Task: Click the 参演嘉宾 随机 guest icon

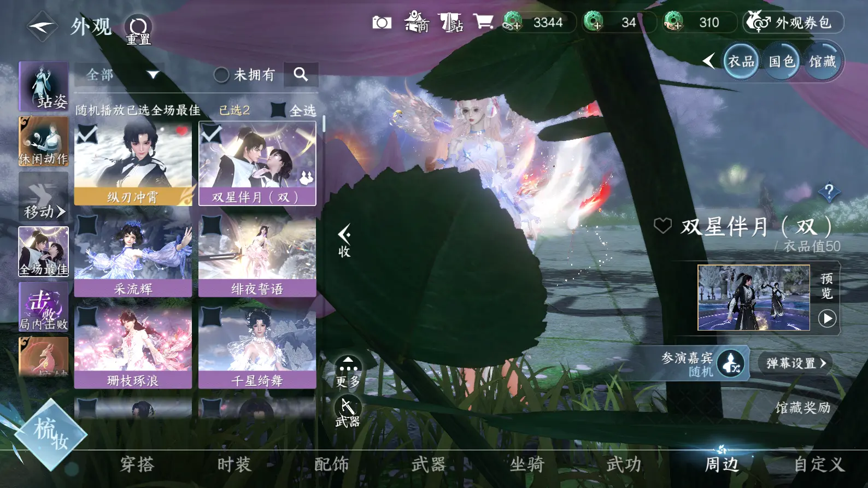Action: pyautogui.click(x=731, y=363)
